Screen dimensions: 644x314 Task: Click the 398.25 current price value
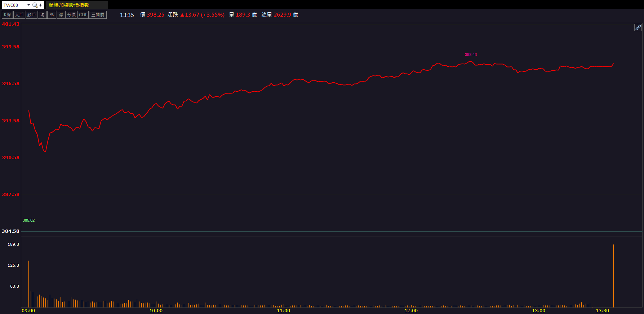tap(155, 15)
